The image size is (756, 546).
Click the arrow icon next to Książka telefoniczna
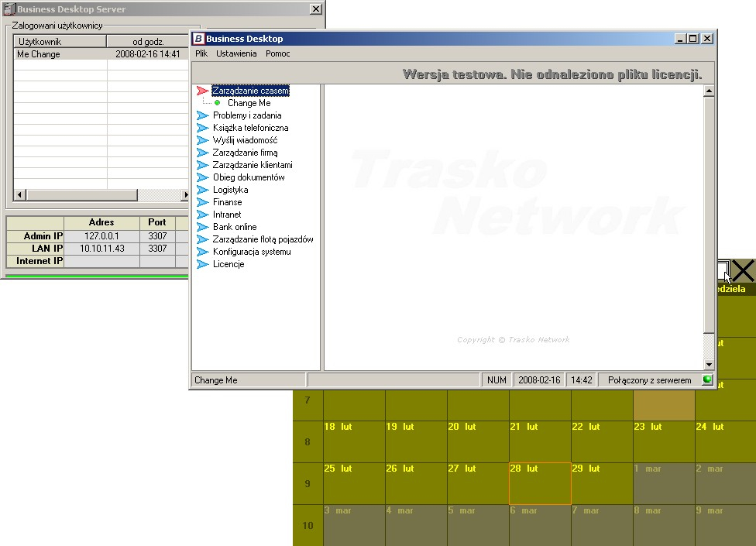point(202,128)
